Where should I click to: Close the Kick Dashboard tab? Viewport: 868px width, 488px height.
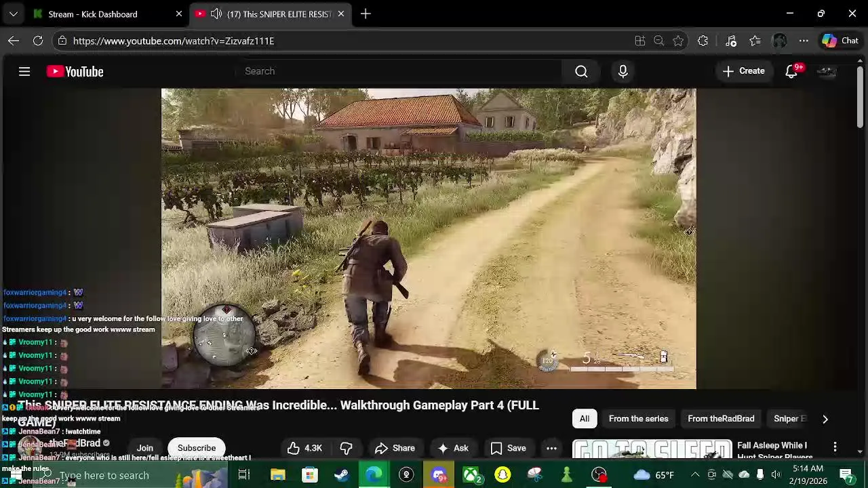pyautogui.click(x=178, y=14)
